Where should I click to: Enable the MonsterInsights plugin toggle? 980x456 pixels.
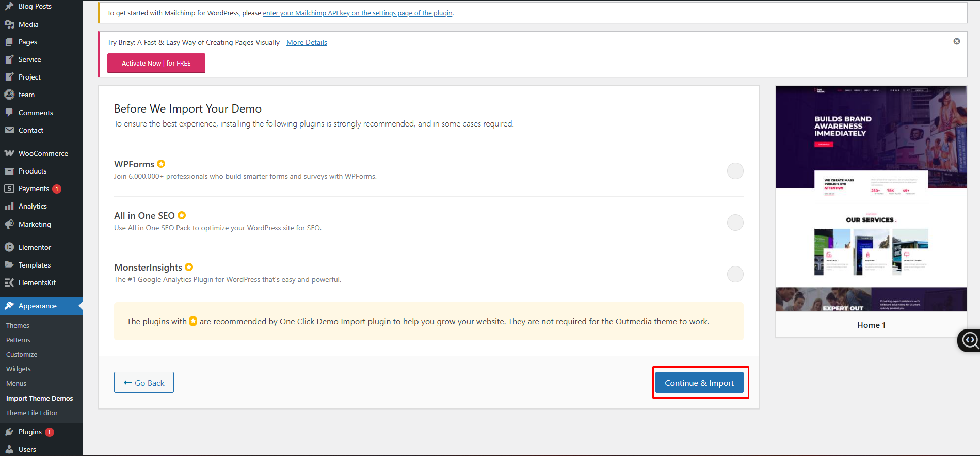735,274
